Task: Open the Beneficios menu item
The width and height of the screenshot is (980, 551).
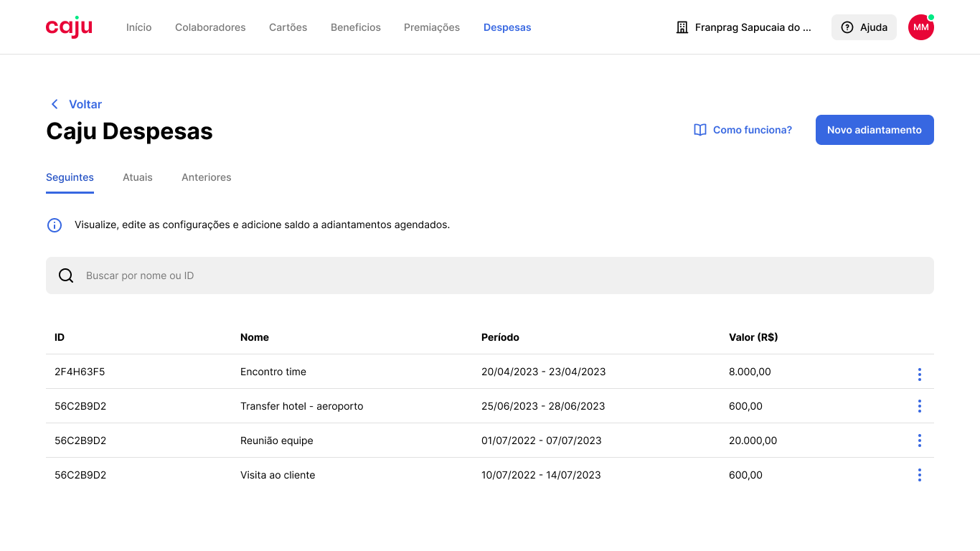Action: [356, 27]
